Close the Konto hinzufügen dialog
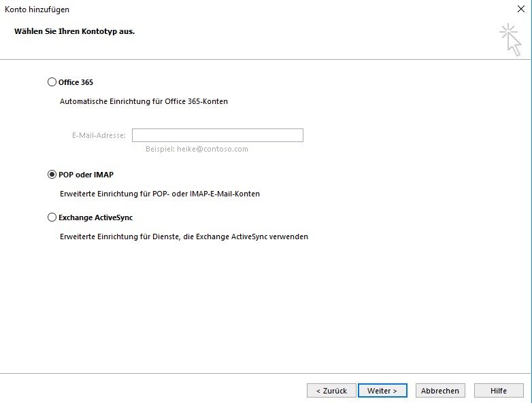Image resolution: width=532 pixels, height=403 pixels. 520,10
